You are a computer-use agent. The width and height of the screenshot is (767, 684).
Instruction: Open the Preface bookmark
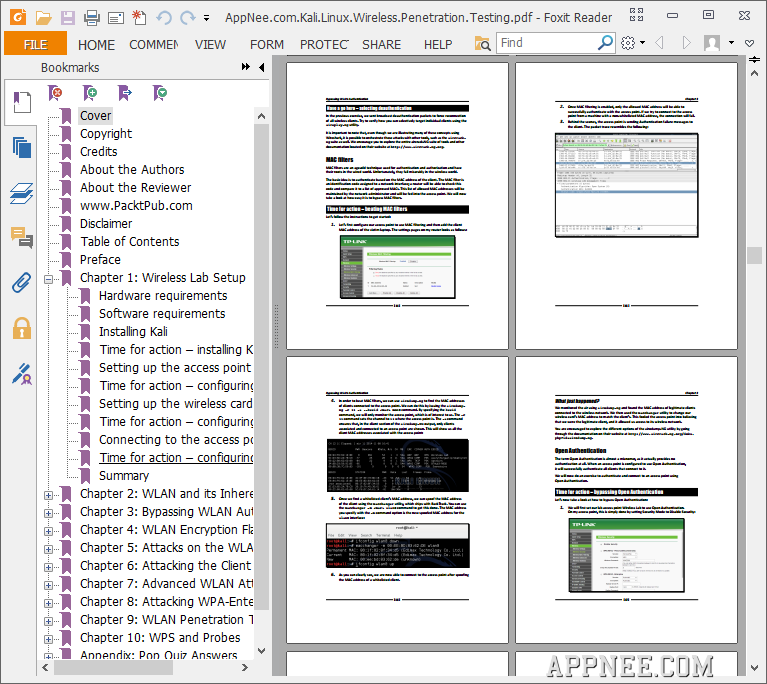[100, 260]
